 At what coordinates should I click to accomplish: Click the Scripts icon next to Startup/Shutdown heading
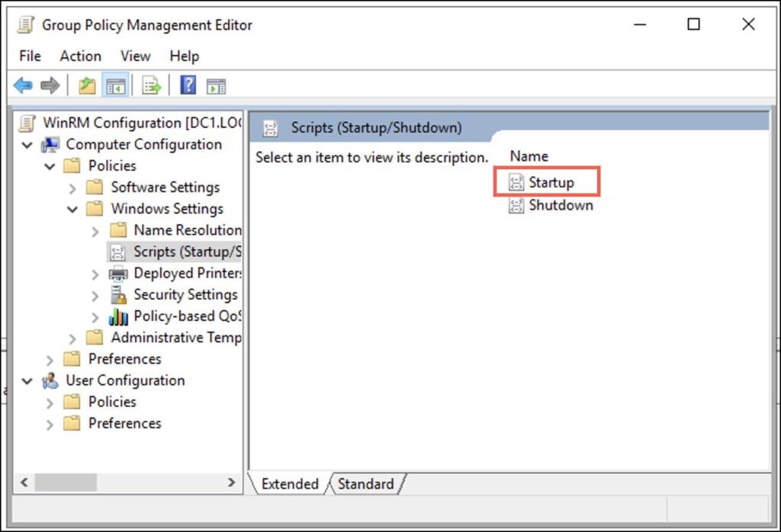coord(271,127)
